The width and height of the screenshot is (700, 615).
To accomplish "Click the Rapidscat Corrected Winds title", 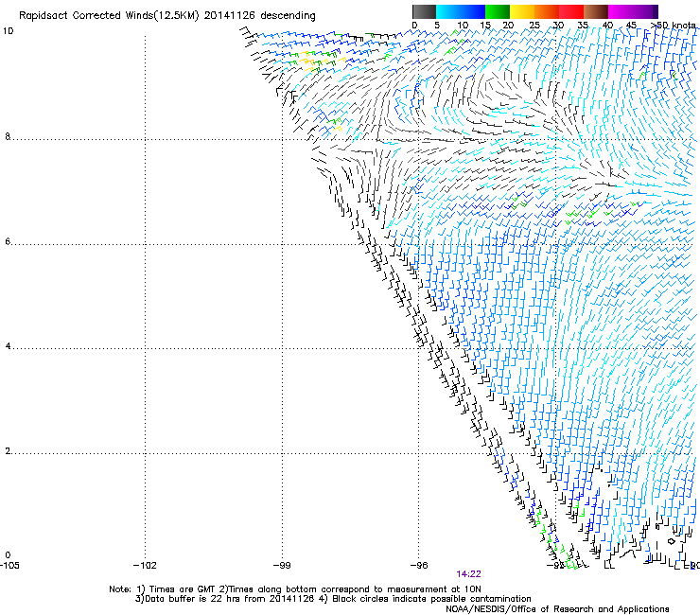I will (x=167, y=16).
